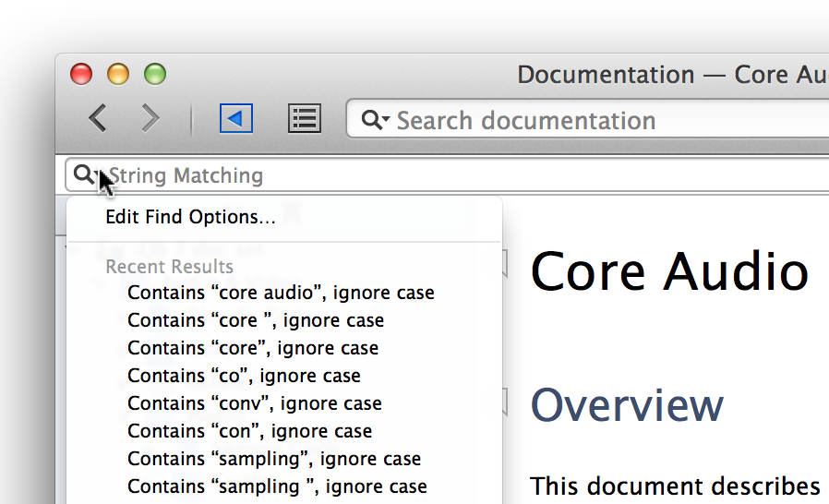Click the Overview heading in document
The image size is (829, 504).
coord(627,404)
